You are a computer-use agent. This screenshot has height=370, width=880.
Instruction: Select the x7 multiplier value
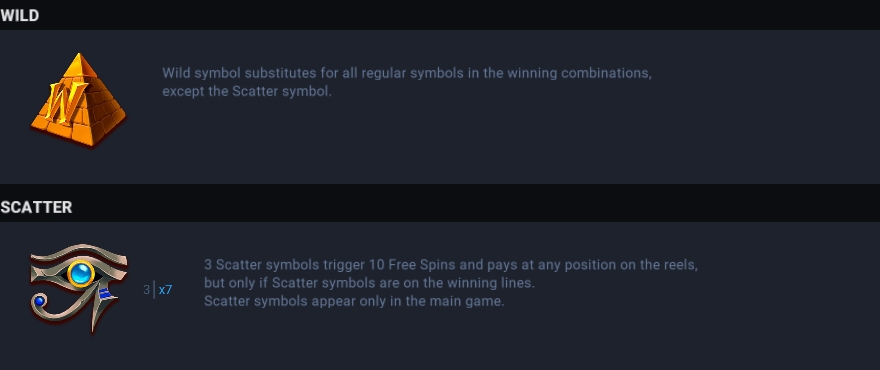click(166, 290)
